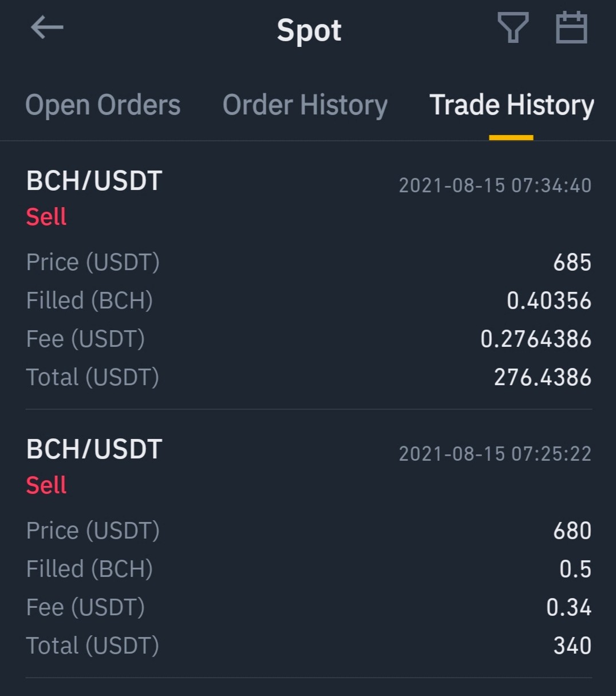Screen dimensions: 616x696
Task: Open the second BCH/USDT trade pair
Action: pos(94,449)
